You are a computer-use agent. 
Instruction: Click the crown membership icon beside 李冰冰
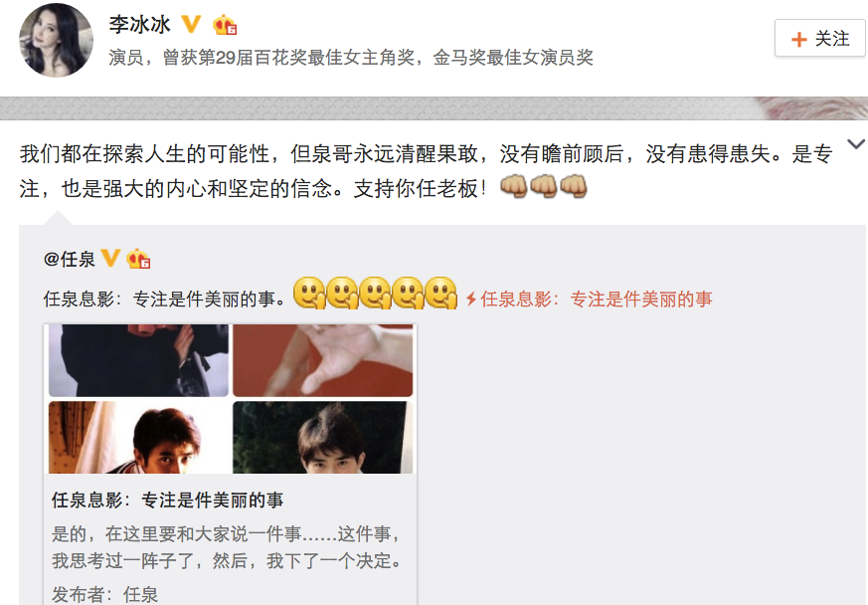pos(225,25)
